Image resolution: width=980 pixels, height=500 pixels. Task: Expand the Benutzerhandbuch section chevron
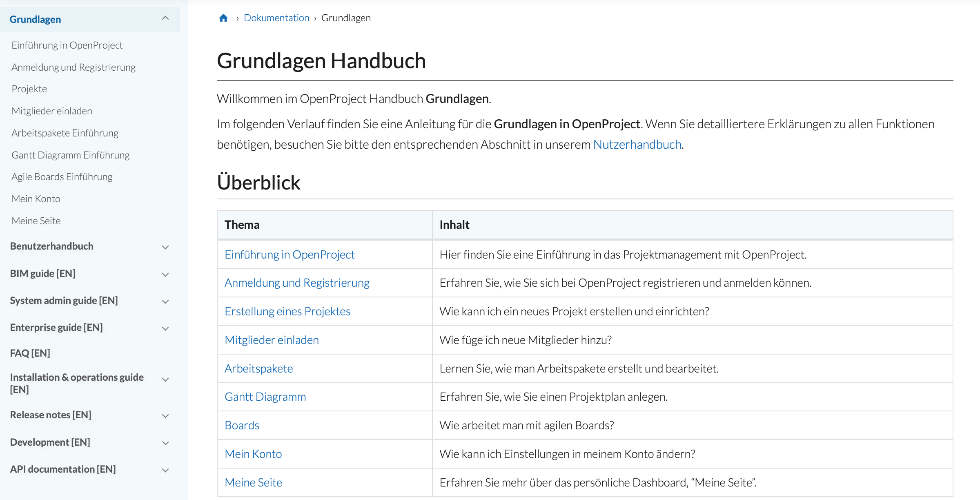pos(165,247)
